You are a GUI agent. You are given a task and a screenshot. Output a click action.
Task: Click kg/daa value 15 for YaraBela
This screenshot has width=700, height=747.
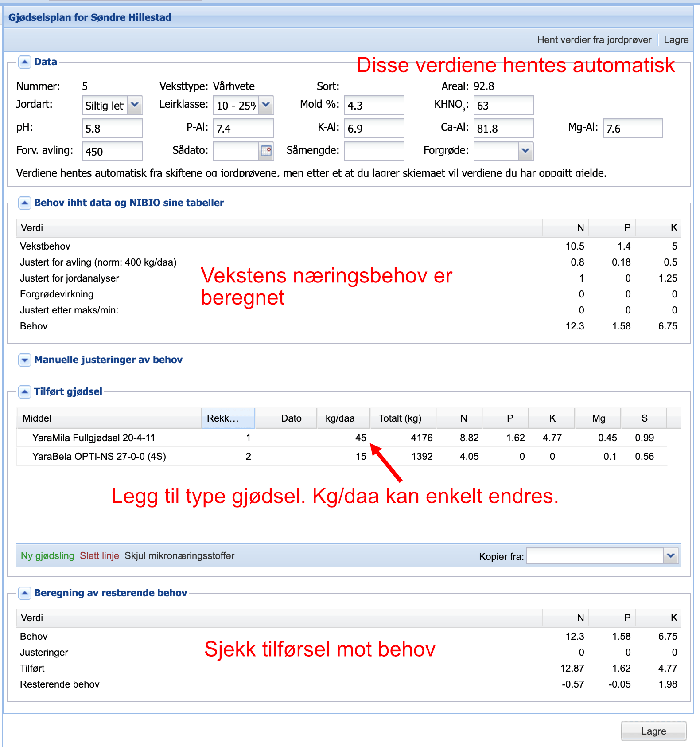[x=361, y=457]
